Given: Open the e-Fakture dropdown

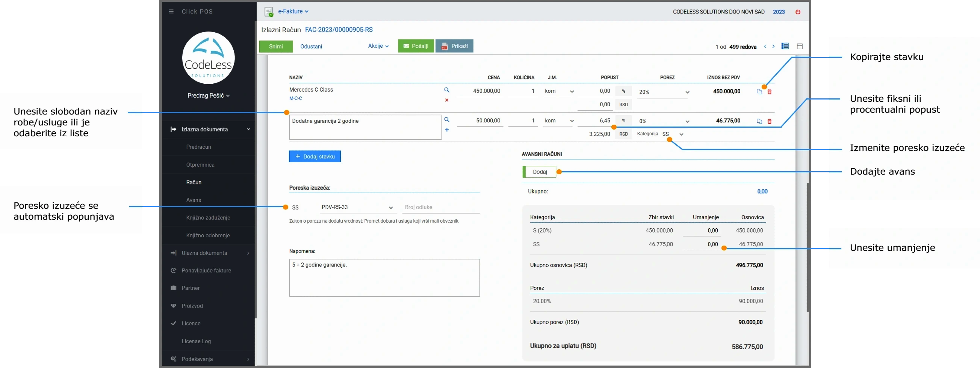Looking at the screenshot, I should (x=293, y=11).
